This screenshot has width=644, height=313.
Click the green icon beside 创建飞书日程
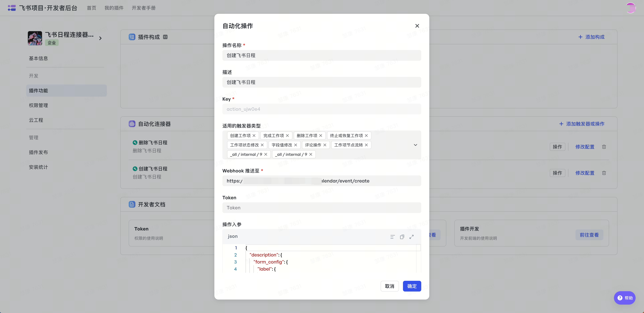[x=135, y=169]
